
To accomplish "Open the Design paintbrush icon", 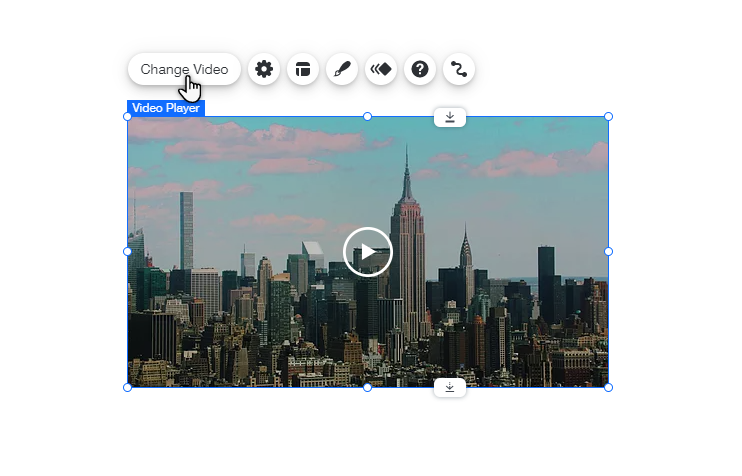I will click(x=342, y=69).
